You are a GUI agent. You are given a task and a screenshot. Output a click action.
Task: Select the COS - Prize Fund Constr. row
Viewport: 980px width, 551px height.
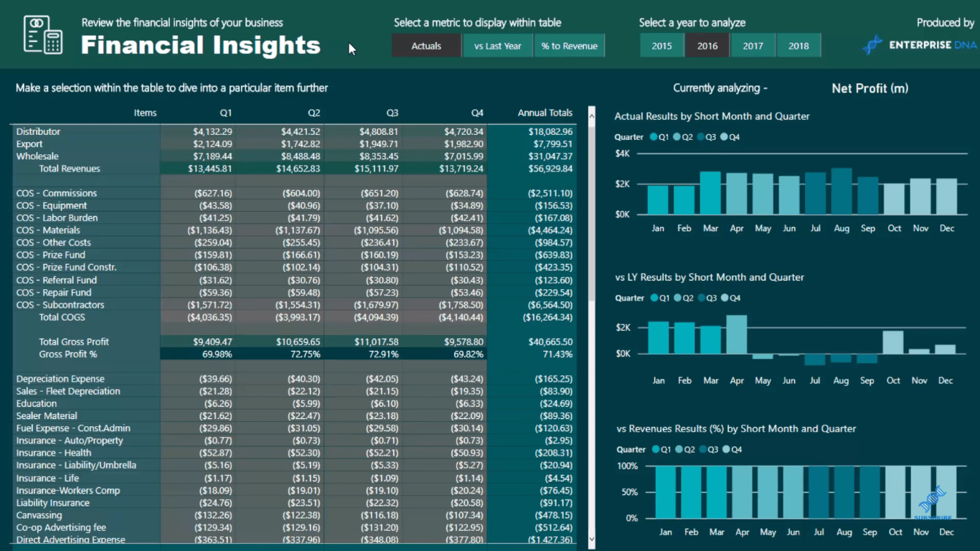coord(294,268)
